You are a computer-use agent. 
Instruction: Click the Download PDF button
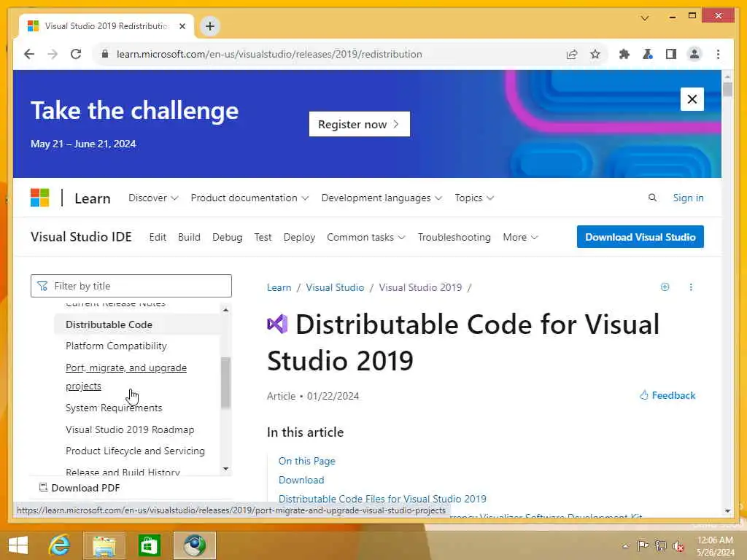pyautogui.click(x=79, y=488)
